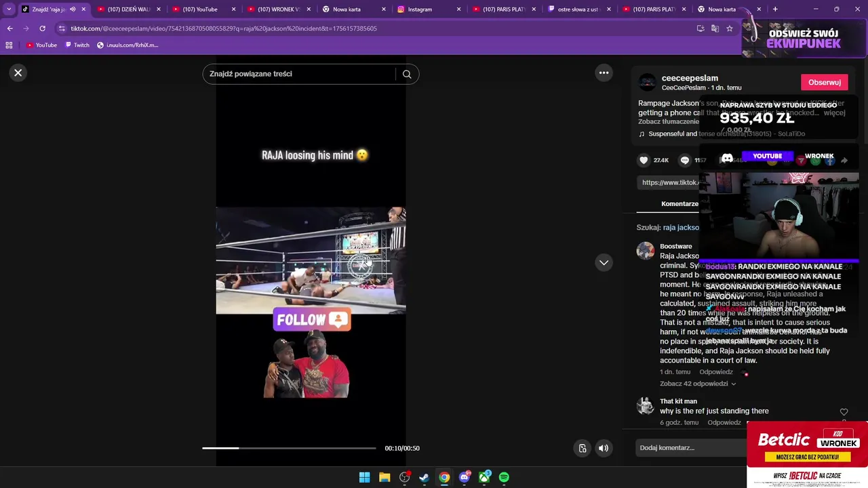Viewport: 868px width, 488px height.
Task: Open the ceecespeslam username link
Action: [690, 78]
